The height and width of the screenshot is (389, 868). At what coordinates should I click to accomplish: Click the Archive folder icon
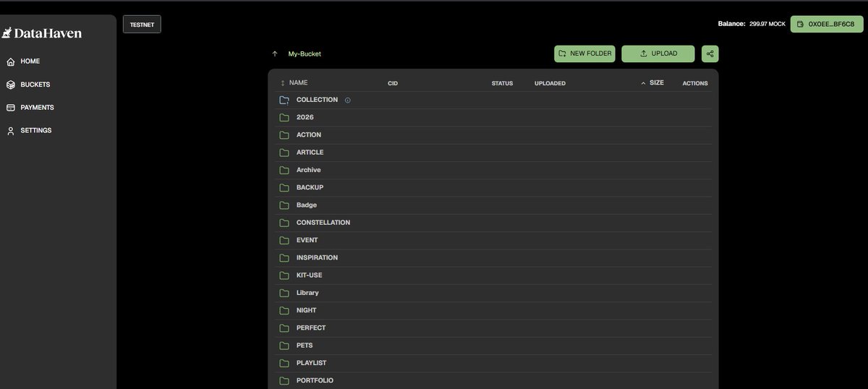[x=284, y=170]
